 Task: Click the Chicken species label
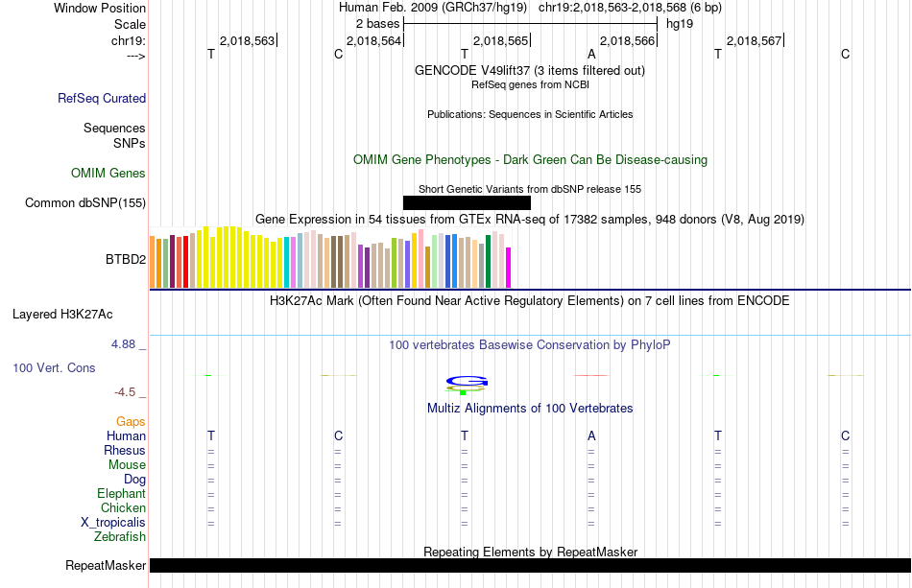(123, 507)
